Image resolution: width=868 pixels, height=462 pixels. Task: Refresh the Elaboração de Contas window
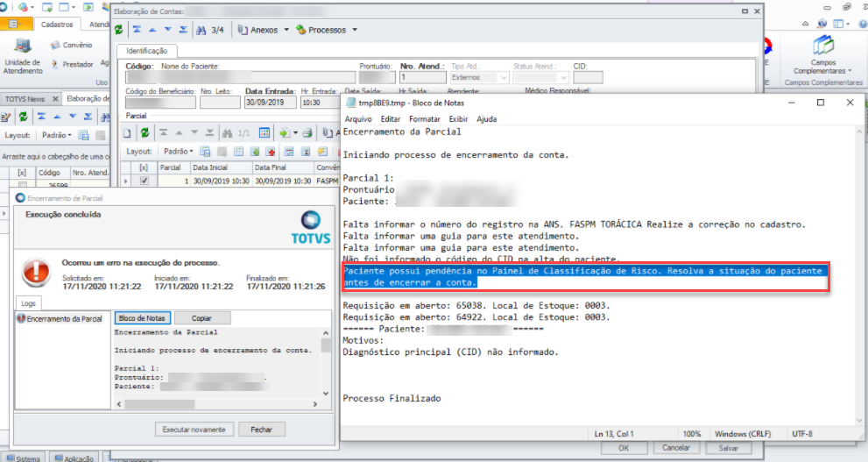118,30
